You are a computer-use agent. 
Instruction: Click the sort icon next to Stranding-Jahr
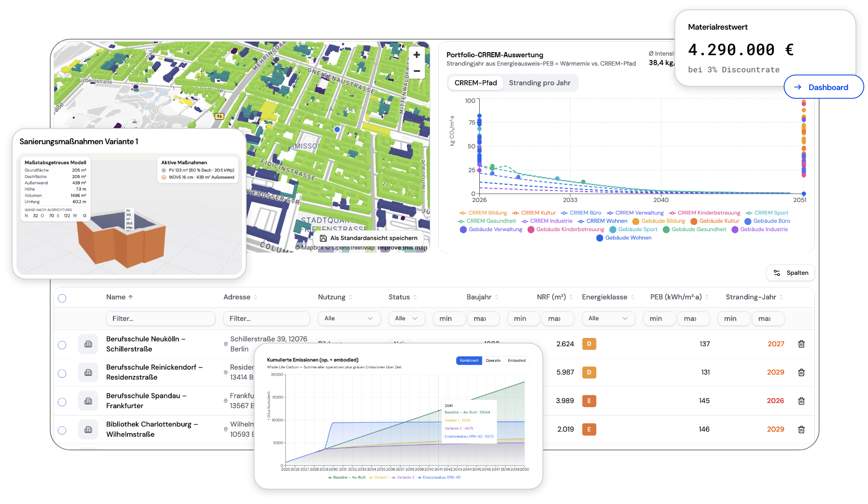coord(781,297)
